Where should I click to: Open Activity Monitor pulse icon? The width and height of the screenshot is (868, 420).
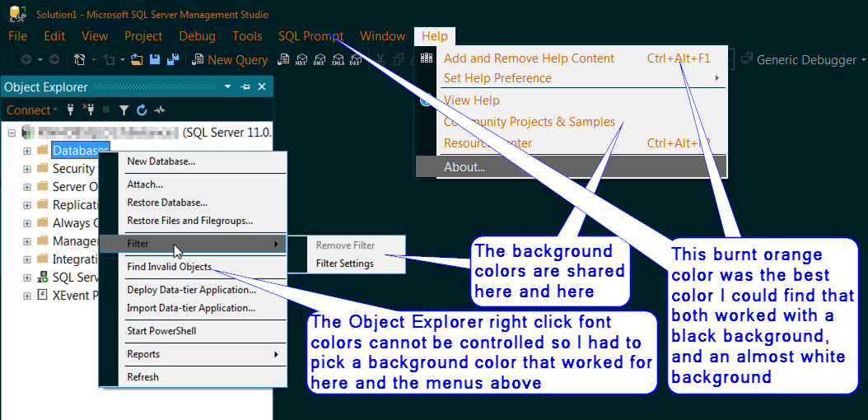click(x=160, y=110)
